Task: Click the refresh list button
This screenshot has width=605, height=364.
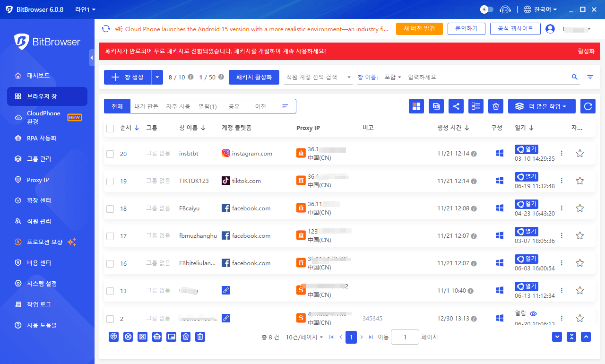Action: click(588, 106)
